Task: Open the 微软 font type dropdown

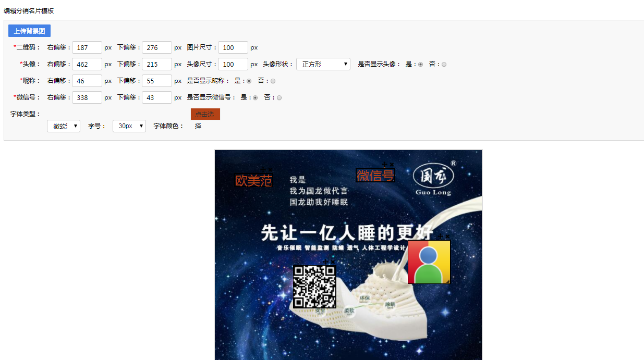Action: tap(64, 126)
